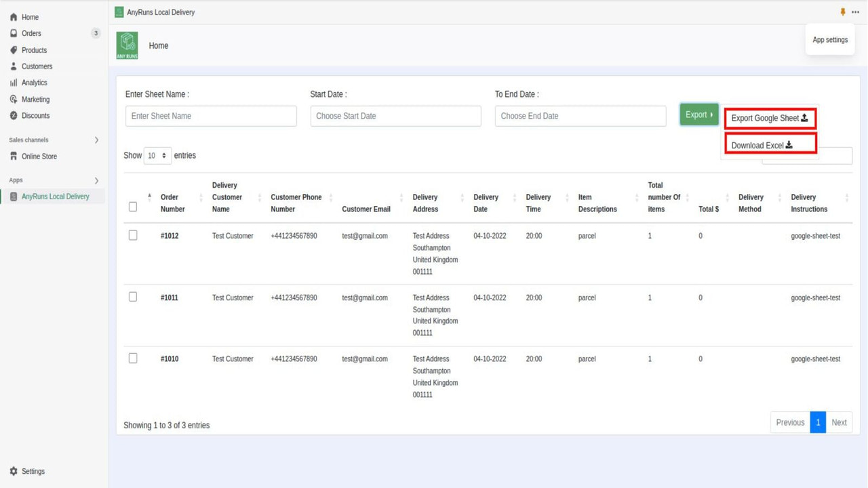Open Analytics via its bar-chart icon
868x488 pixels.
(14, 82)
